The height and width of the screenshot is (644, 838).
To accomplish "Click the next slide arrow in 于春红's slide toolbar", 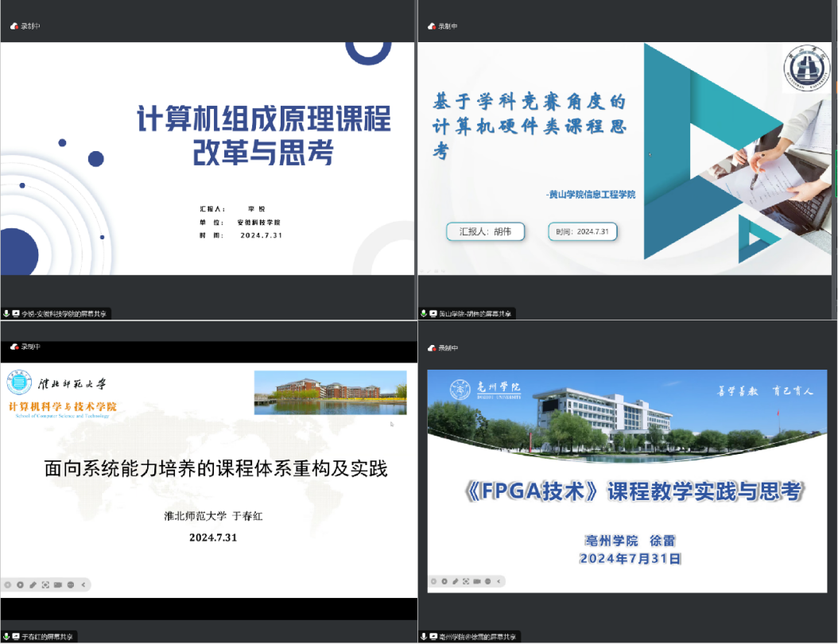I will 20,584.
